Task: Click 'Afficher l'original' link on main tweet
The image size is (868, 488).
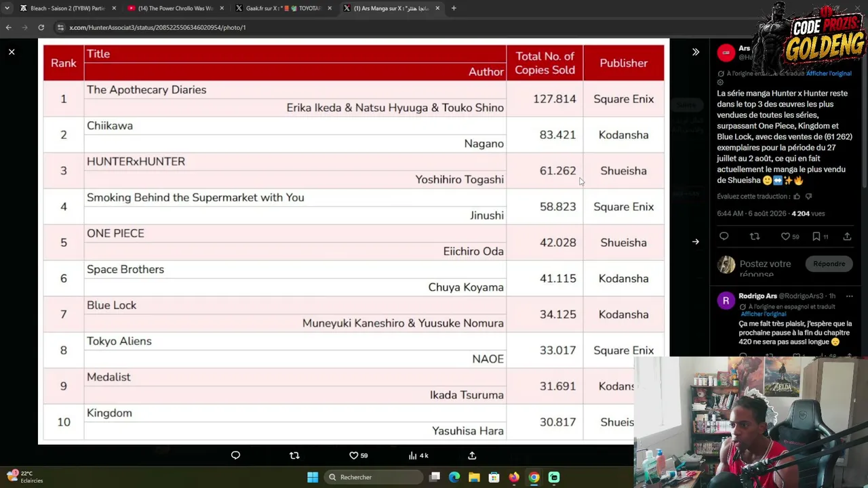Action: [829, 73]
